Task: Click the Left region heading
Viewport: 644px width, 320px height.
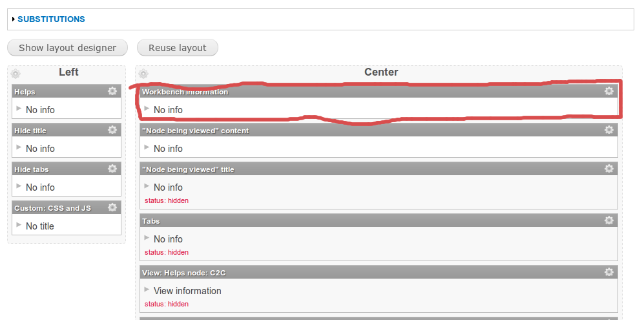Action: click(x=68, y=72)
